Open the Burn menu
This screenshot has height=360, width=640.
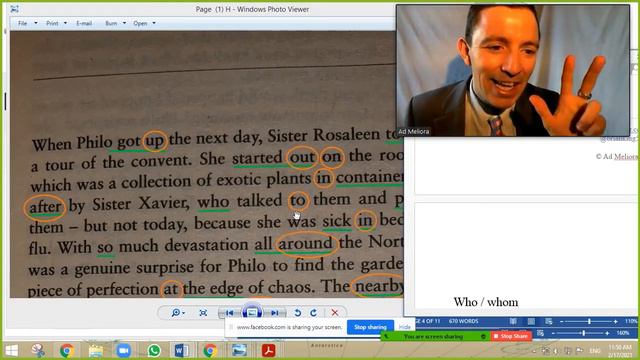tap(111, 23)
